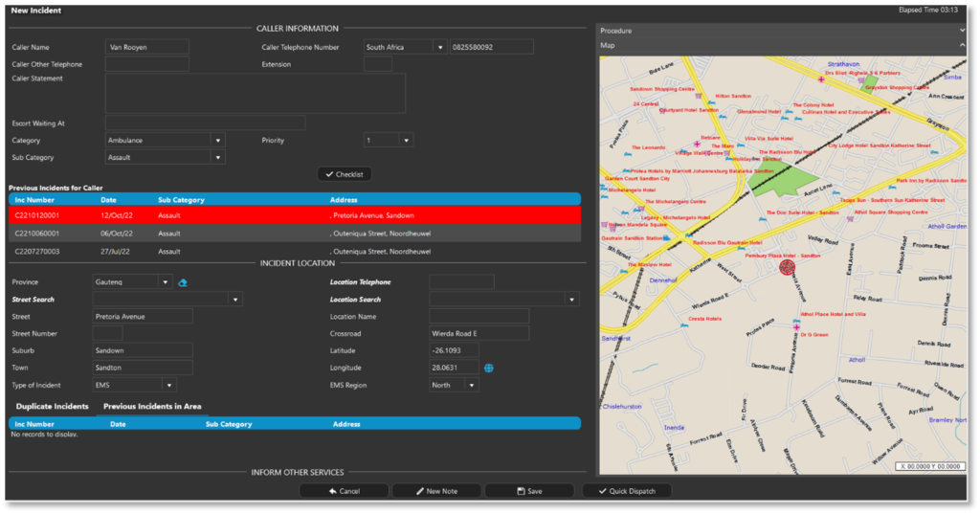Click the Checklist button

(x=345, y=174)
